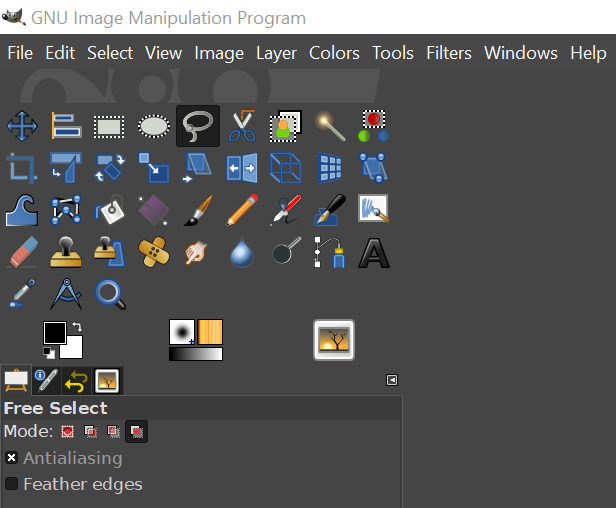Viewport: 616px width, 508px height.
Task: Select the Free Select lasso tool
Action: (198, 126)
